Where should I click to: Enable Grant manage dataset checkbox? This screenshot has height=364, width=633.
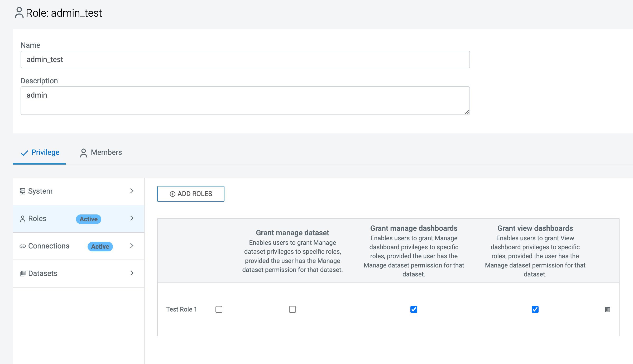[x=292, y=309]
